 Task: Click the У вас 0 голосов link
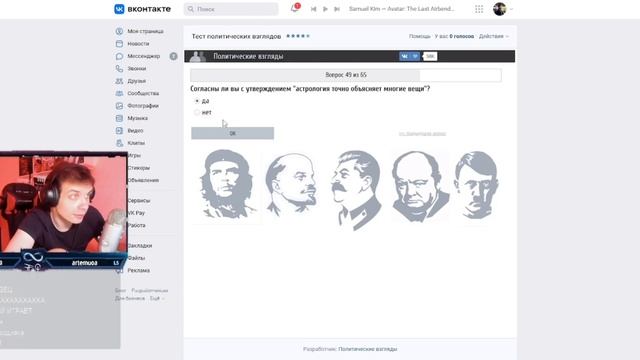click(454, 36)
